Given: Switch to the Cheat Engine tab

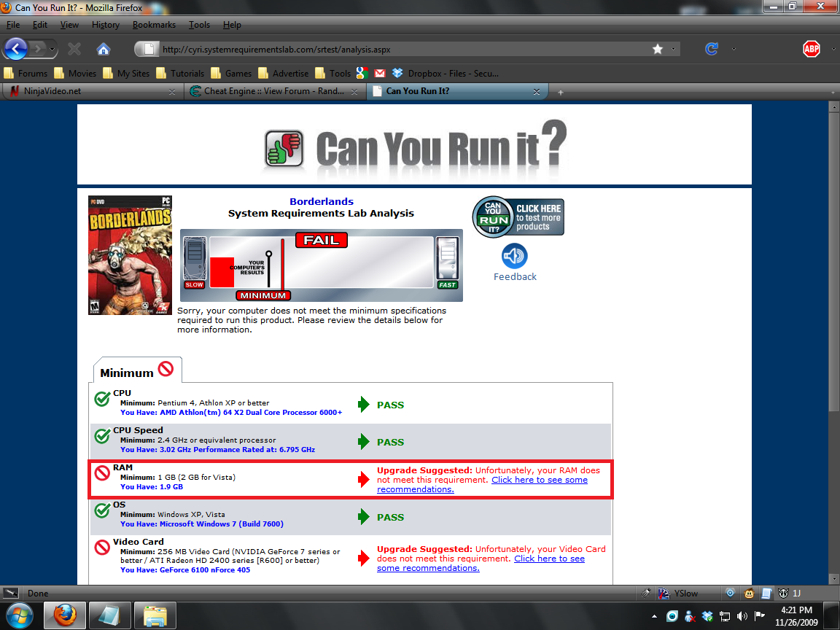Looking at the screenshot, I should (x=274, y=91).
